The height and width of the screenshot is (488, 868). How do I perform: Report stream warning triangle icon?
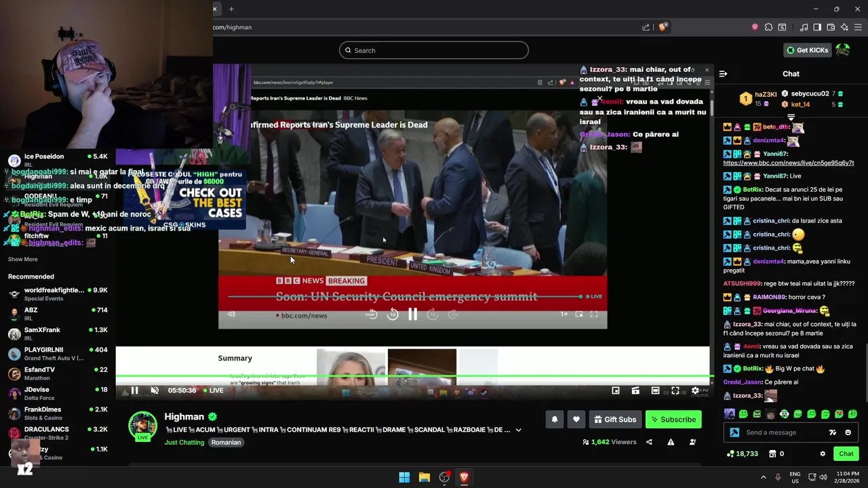click(x=671, y=442)
